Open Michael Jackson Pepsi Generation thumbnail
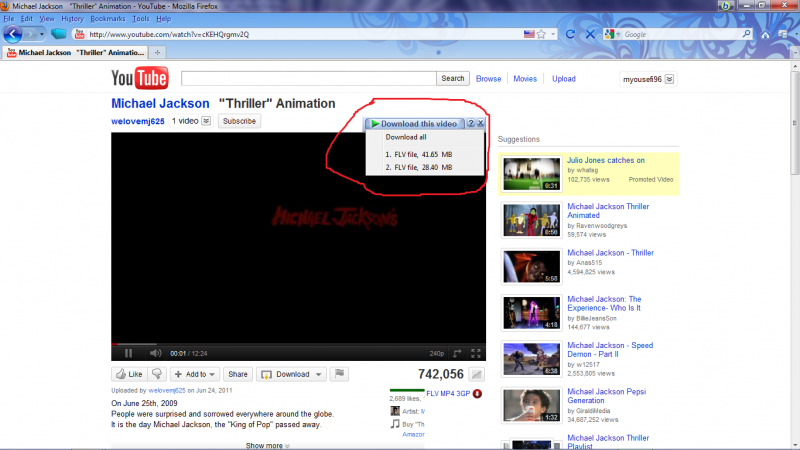The image size is (800, 450). coord(531,405)
